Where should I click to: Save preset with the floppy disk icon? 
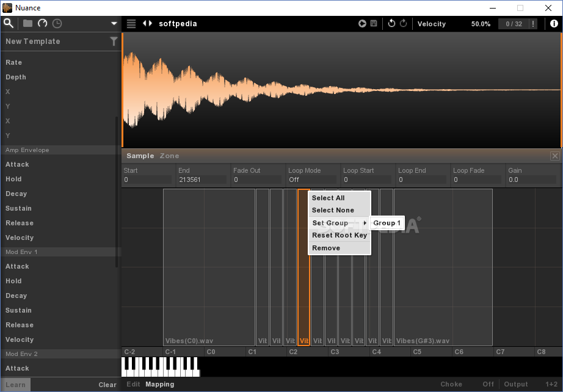click(374, 23)
